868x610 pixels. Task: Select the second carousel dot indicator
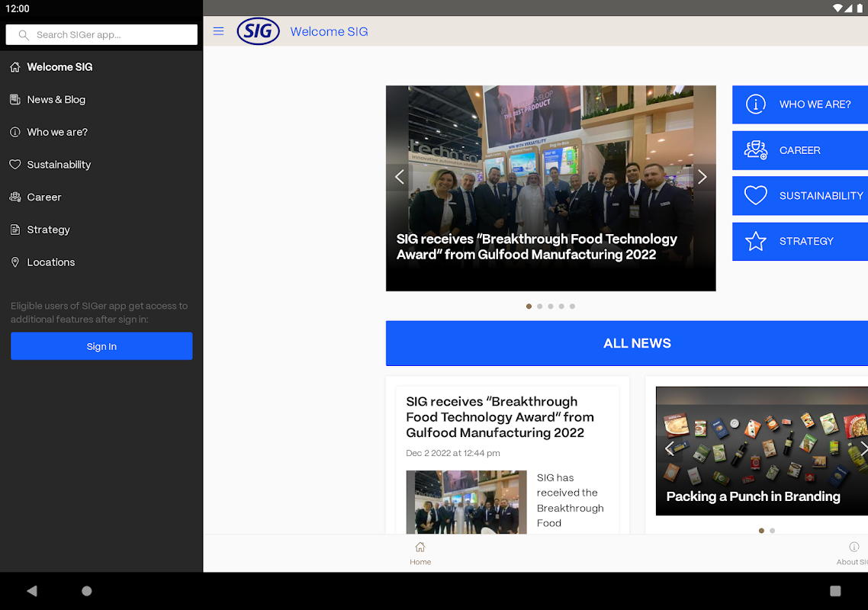[540, 306]
